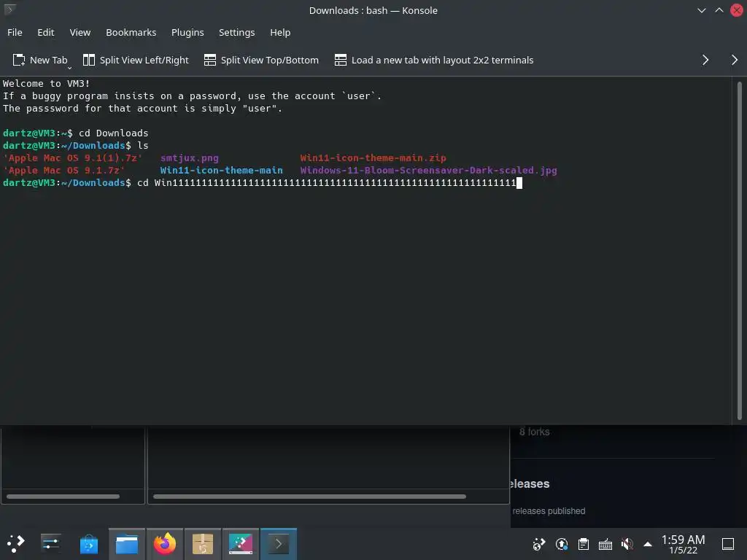Image resolution: width=747 pixels, height=560 pixels.
Task: Click the 'Releases' heading link behind Konsole
Action: point(530,484)
